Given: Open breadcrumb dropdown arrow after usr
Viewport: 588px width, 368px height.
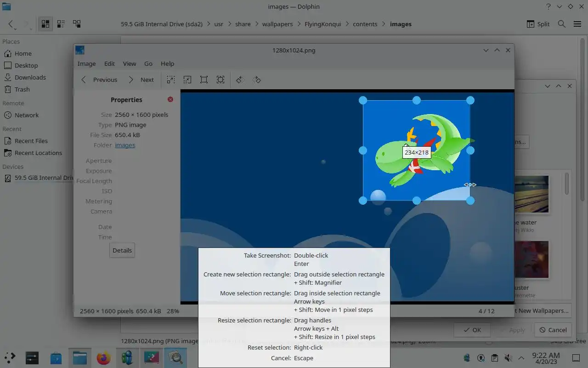Looking at the screenshot, I should [229, 24].
